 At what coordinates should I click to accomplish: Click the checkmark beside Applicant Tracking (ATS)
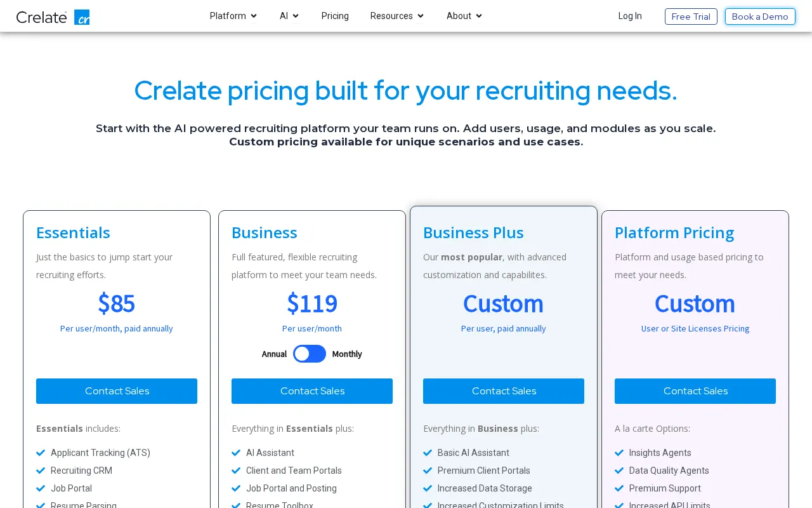(x=41, y=453)
